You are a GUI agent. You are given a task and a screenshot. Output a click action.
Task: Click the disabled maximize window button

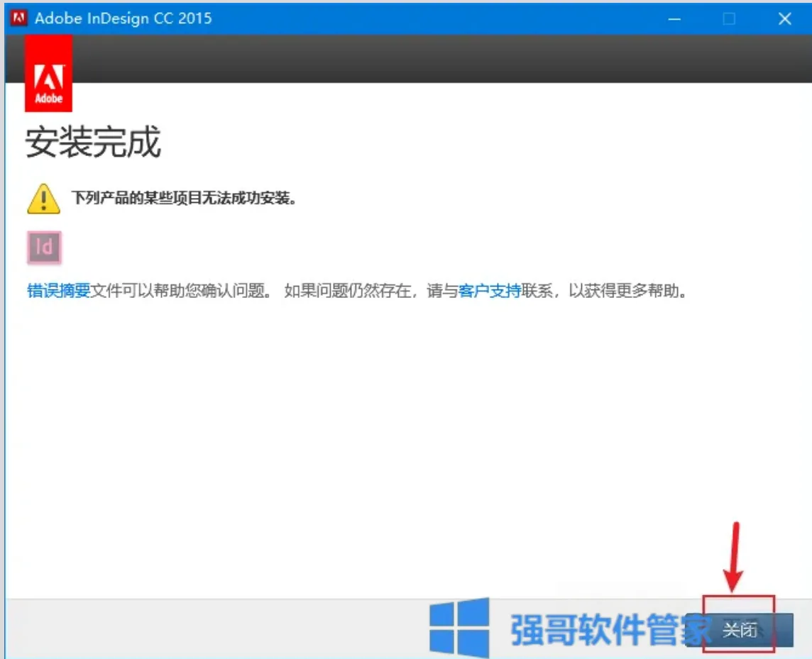729,19
